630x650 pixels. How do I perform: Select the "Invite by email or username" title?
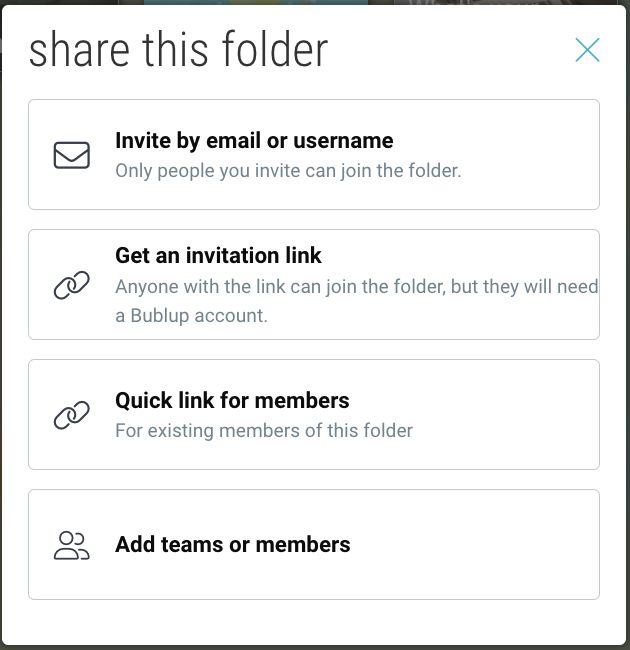coord(254,141)
